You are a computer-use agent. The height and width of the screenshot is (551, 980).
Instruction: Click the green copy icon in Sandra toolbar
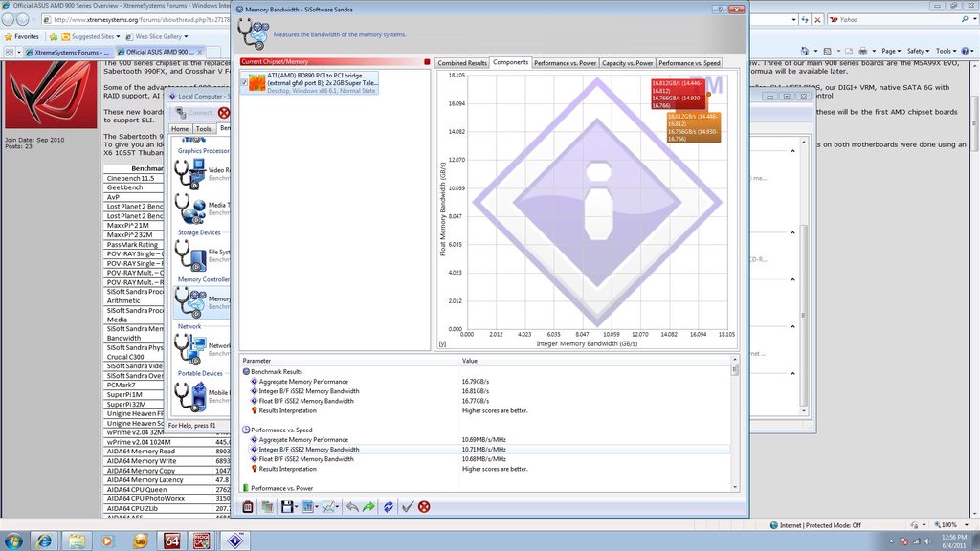[268, 507]
